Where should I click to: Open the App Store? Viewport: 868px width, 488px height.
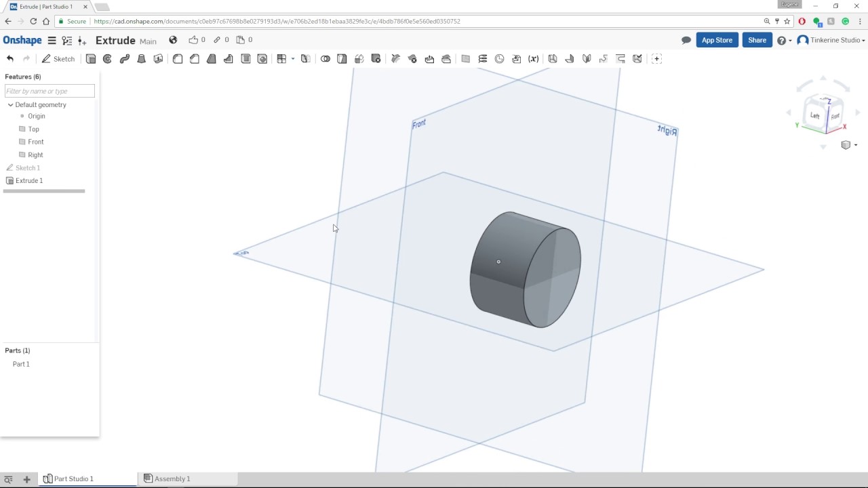click(x=717, y=40)
